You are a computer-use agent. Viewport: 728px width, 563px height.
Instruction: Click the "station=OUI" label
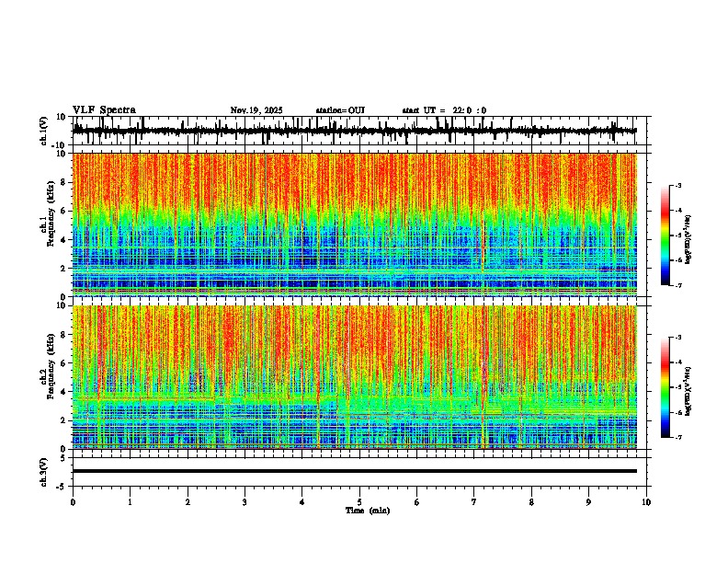pos(340,110)
